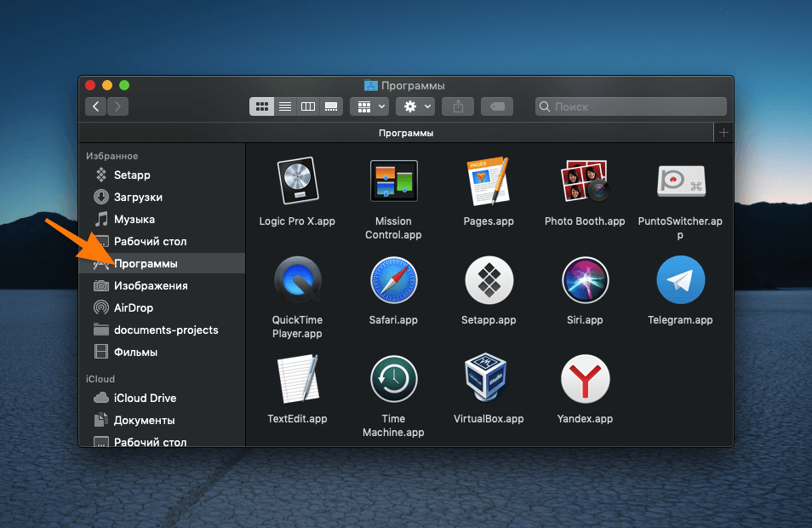Open documents-projects folder in sidebar
812x528 pixels.
click(162, 330)
